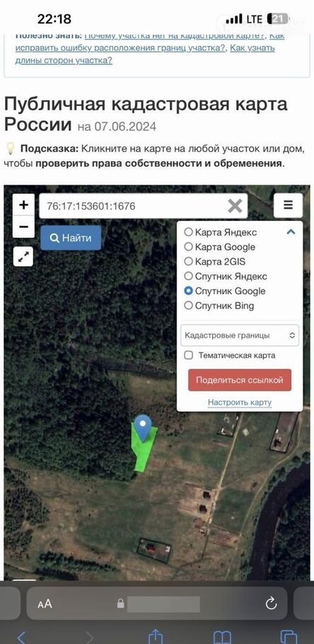The width and height of the screenshot is (314, 644).
Task: Open Safari bookmarks book icon
Action: 222,638
